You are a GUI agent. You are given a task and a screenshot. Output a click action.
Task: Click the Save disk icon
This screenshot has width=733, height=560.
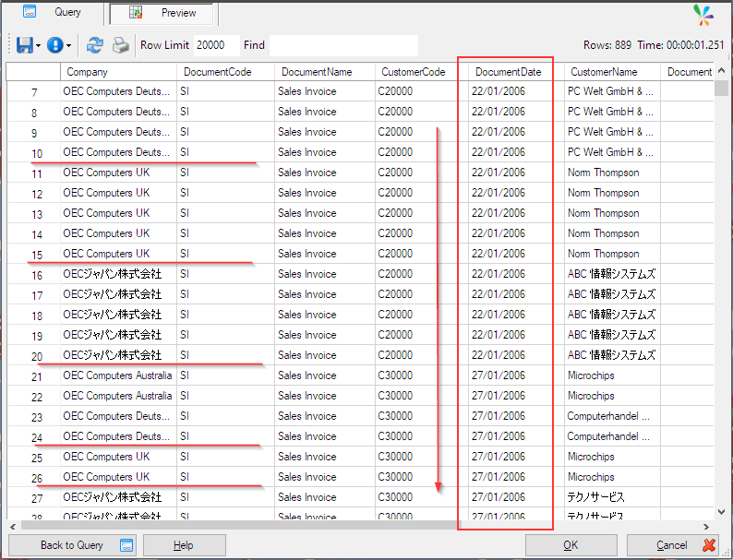point(24,45)
